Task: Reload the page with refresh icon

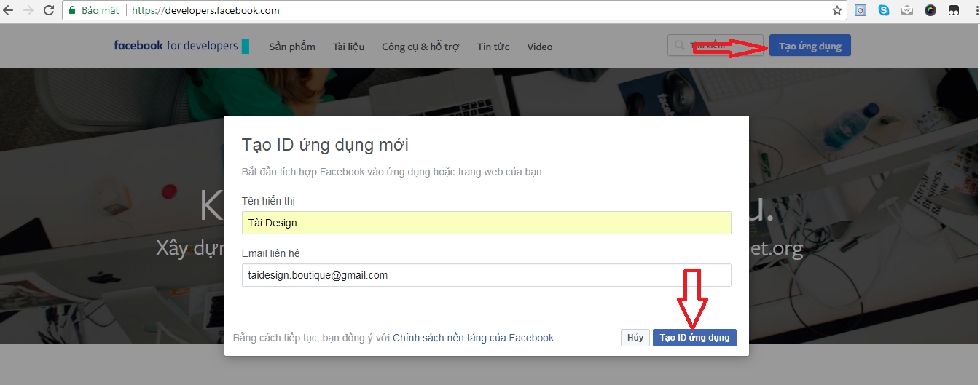Action: [x=49, y=11]
